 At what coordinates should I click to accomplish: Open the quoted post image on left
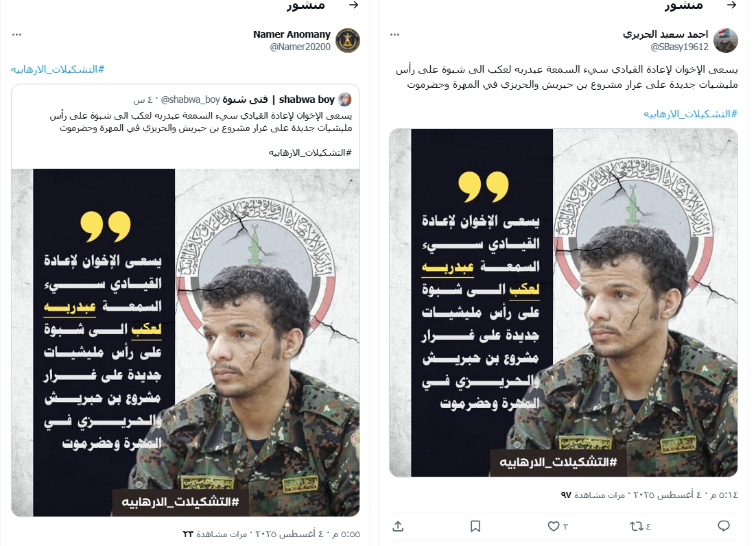point(186,343)
